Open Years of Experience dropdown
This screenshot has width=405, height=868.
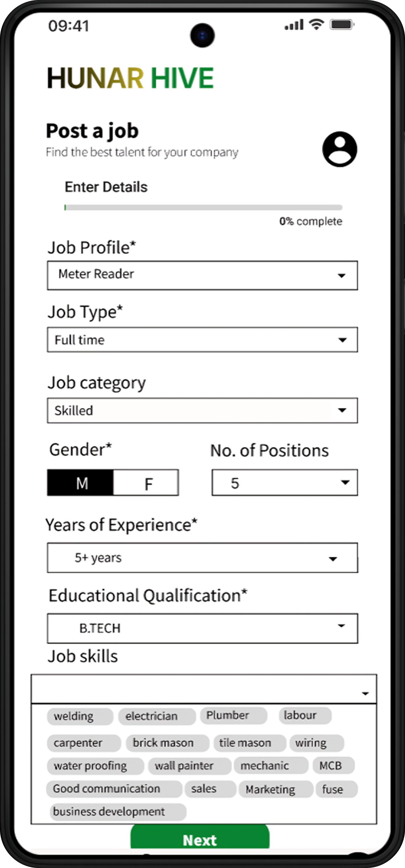point(202,558)
